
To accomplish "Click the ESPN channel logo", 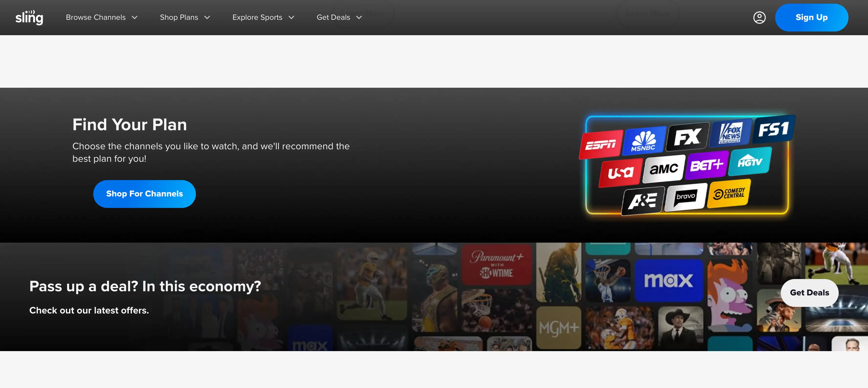I will click(x=601, y=144).
